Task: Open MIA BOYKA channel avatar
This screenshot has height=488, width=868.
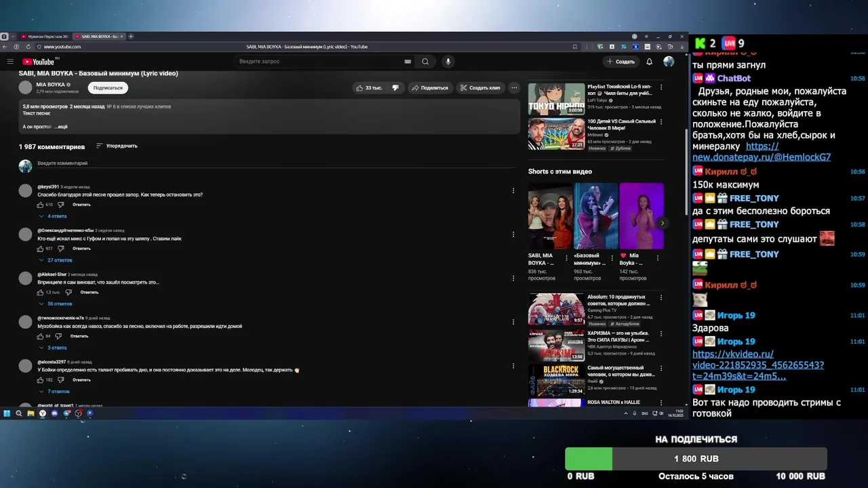Action: [25, 87]
